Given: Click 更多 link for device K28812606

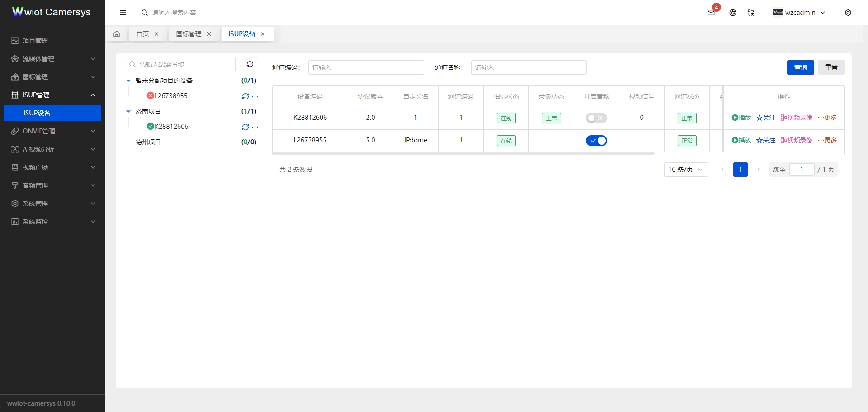Looking at the screenshot, I should pyautogui.click(x=830, y=117).
